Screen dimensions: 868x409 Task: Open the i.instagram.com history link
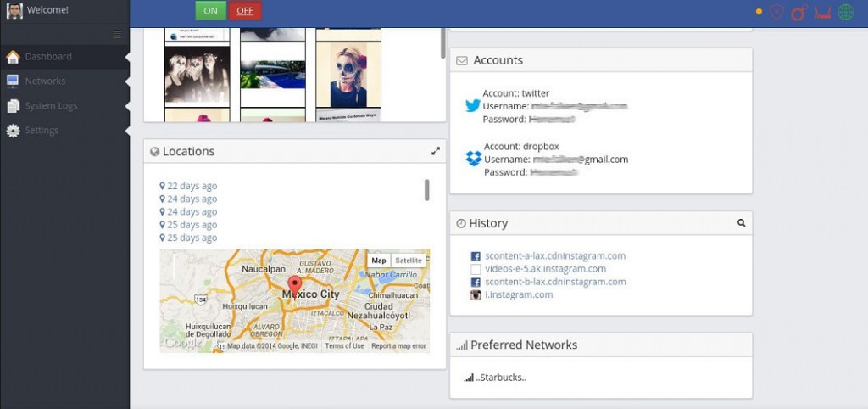(519, 294)
